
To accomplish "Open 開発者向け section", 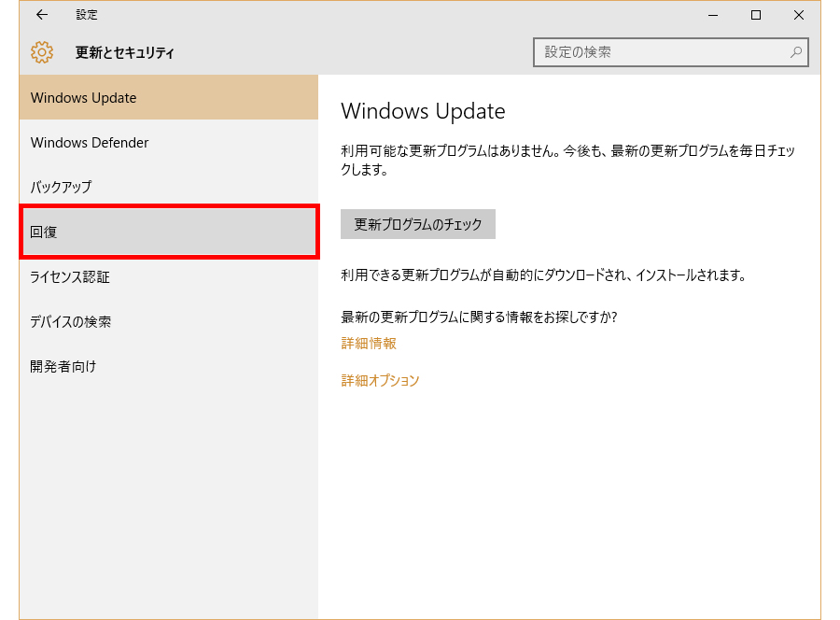I will [169, 367].
